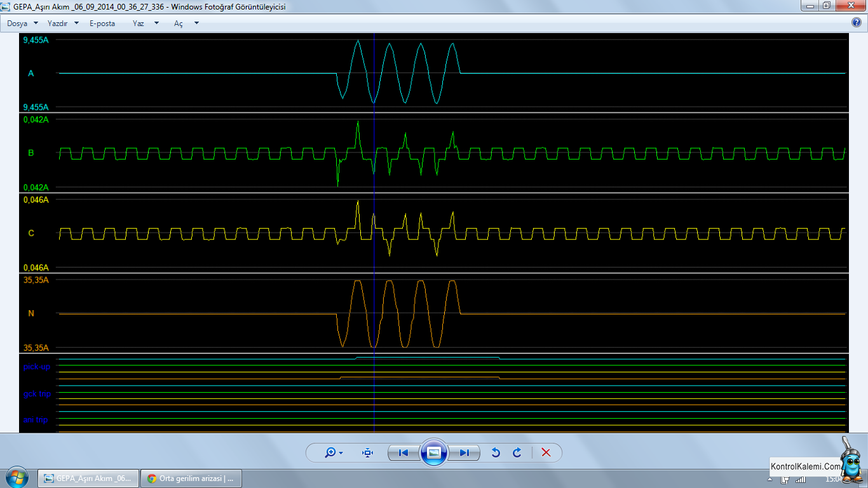Click the 9,455A top scale label

pos(36,40)
